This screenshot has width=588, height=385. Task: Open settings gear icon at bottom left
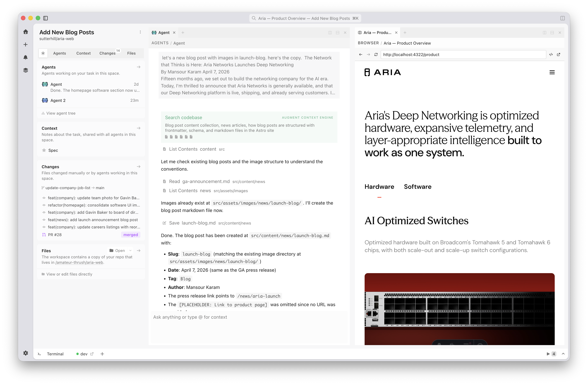[26, 353]
